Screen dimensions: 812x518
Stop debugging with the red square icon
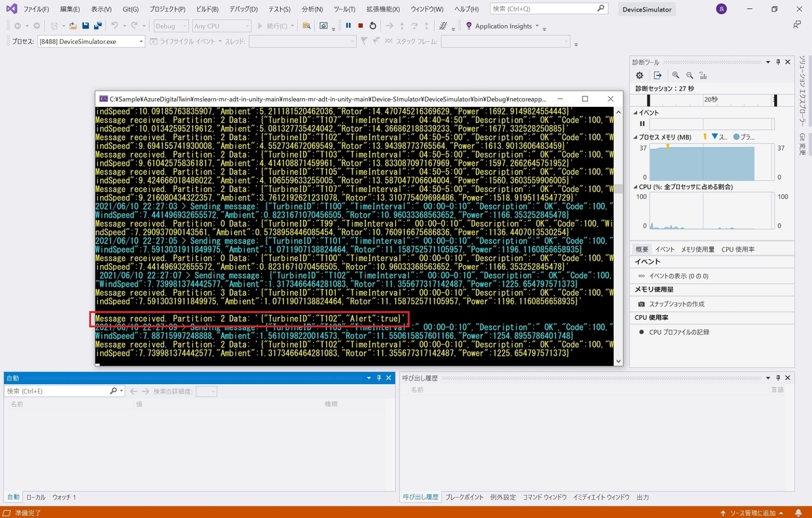pos(361,26)
